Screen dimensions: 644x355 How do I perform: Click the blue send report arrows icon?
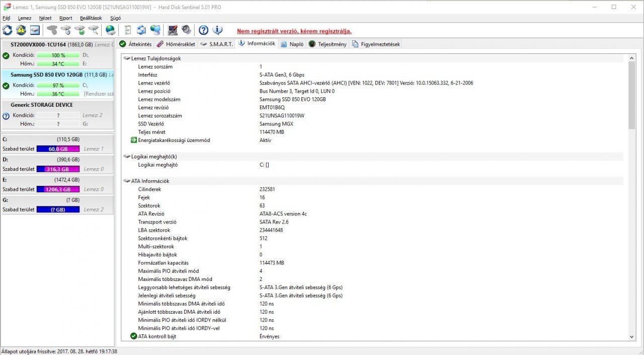(x=141, y=30)
